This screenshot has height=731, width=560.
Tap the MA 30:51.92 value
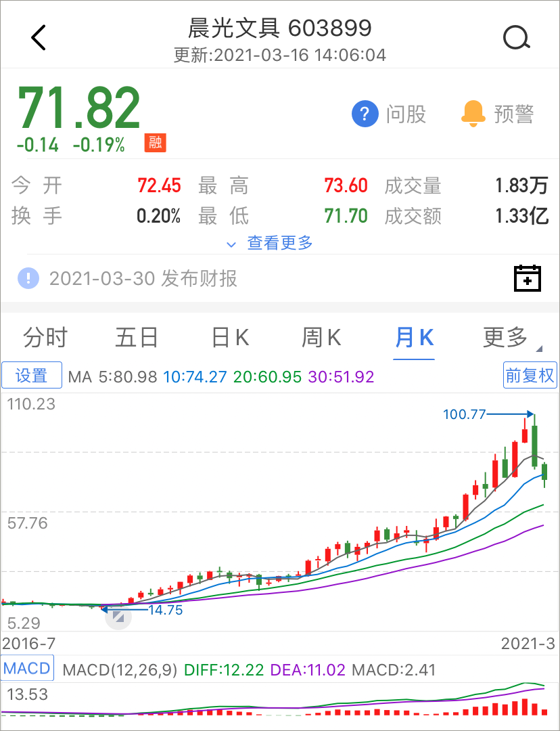[341, 377]
